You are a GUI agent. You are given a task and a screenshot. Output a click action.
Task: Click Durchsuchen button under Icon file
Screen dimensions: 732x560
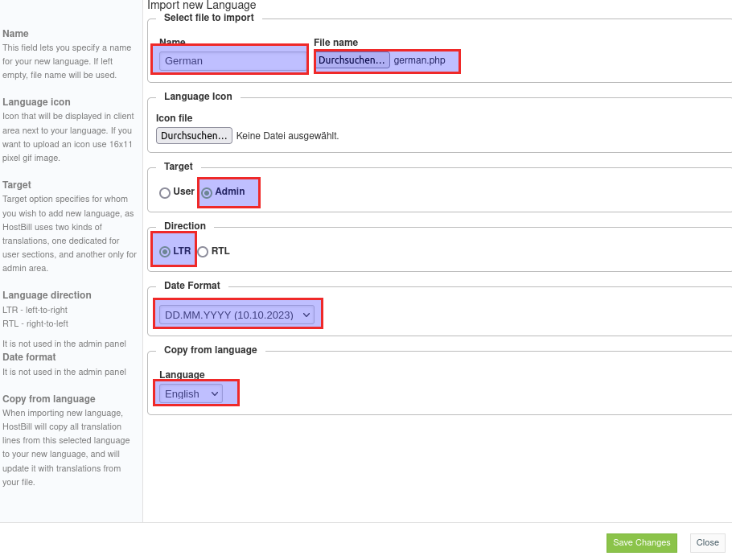pos(194,136)
